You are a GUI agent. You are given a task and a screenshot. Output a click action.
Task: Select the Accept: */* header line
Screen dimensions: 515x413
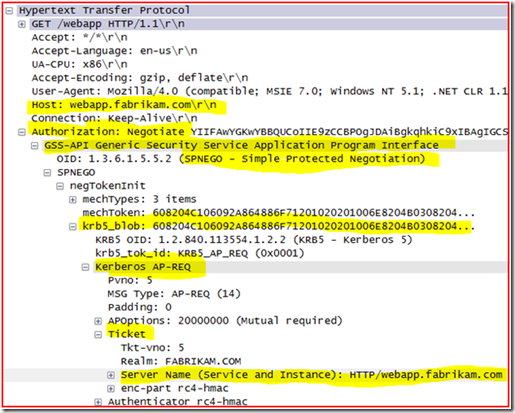(x=80, y=37)
